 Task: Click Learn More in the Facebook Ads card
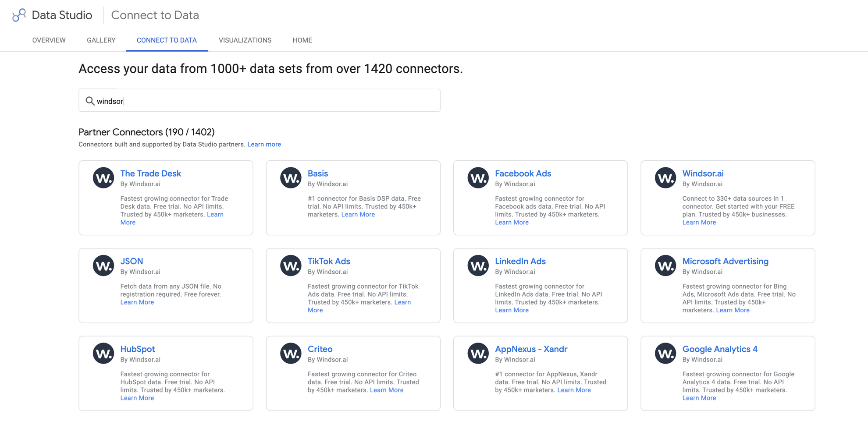(512, 223)
